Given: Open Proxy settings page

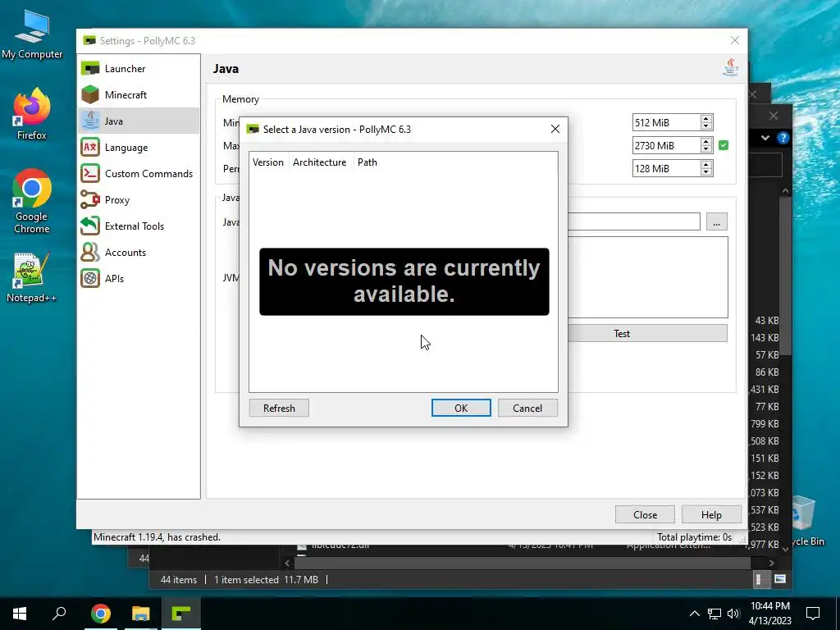Looking at the screenshot, I should click(139, 200).
